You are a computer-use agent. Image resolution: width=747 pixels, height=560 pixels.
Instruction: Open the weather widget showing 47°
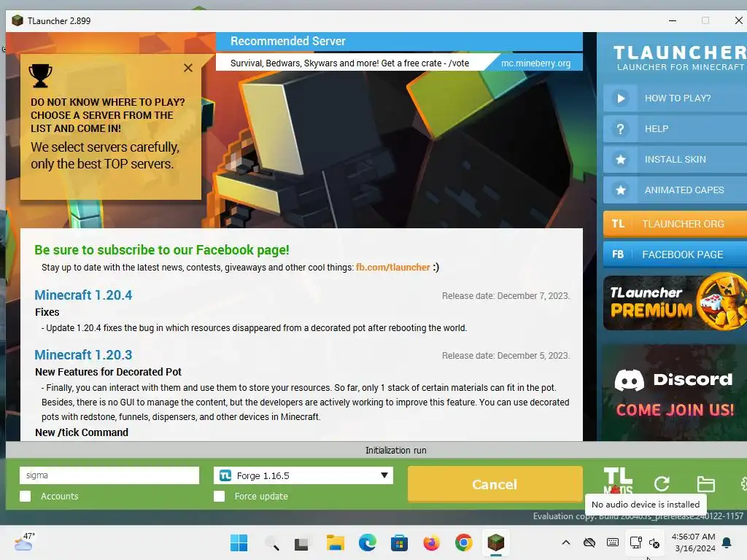click(x=24, y=542)
